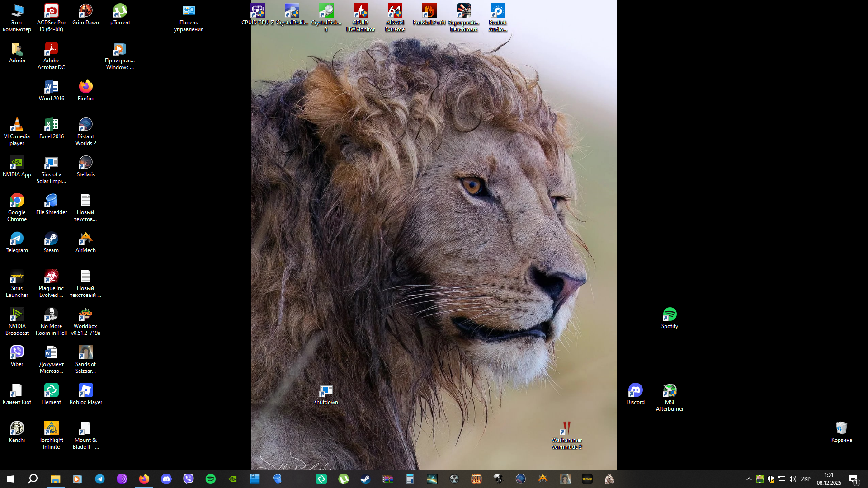
Task: Select the Firefox desktop icon
Action: (x=85, y=90)
